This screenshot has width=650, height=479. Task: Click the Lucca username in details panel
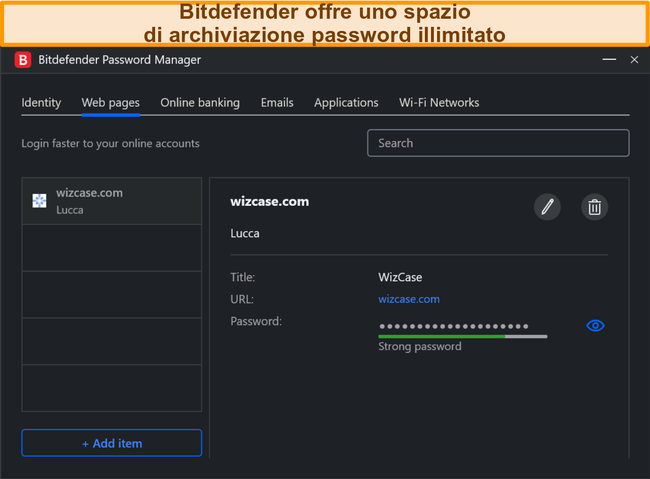pyautogui.click(x=245, y=233)
